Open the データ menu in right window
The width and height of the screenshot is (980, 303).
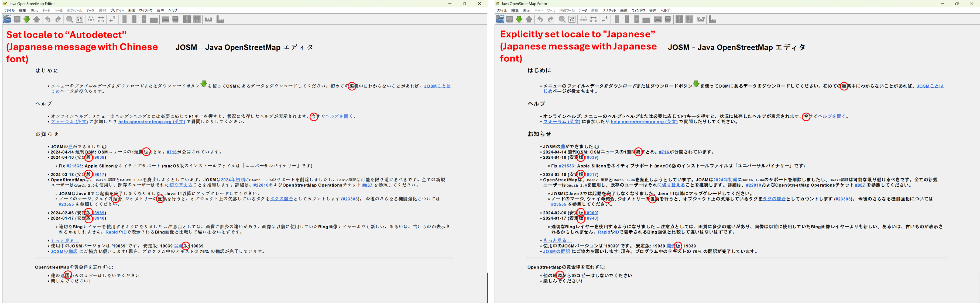[582, 11]
